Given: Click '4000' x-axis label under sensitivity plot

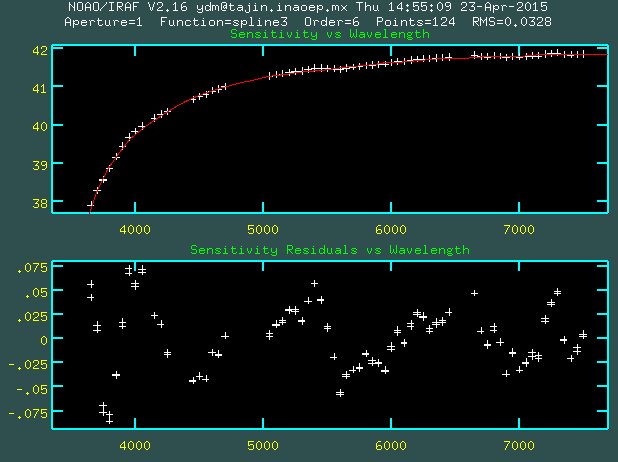Looking at the screenshot, I should click(x=135, y=229).
